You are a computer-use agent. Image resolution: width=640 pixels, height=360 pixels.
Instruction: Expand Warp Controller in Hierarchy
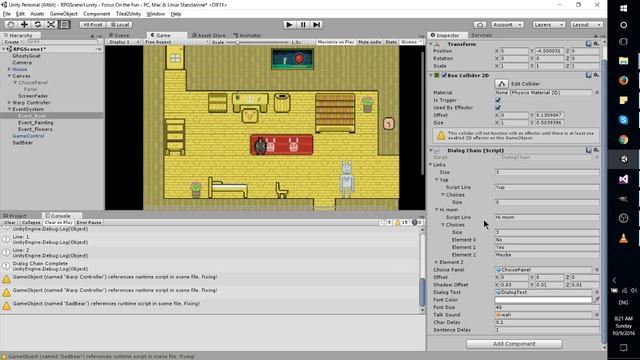(x=9, y=102)
